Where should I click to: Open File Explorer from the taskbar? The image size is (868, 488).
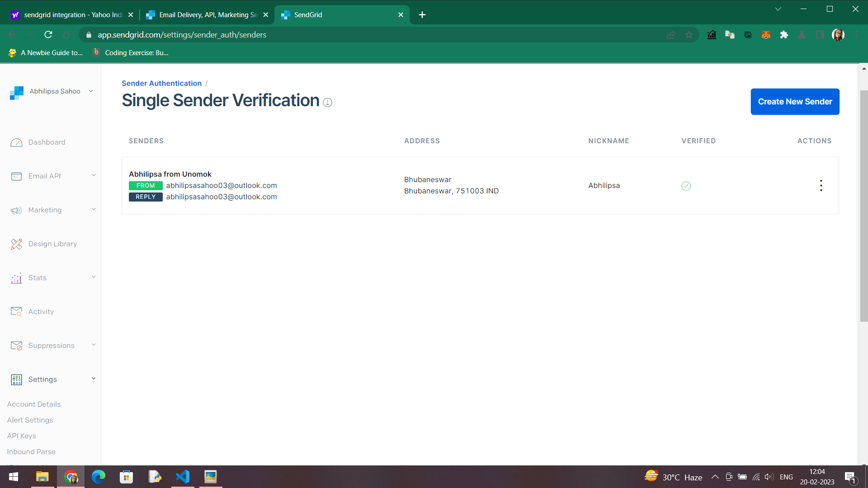pos(42,477)
